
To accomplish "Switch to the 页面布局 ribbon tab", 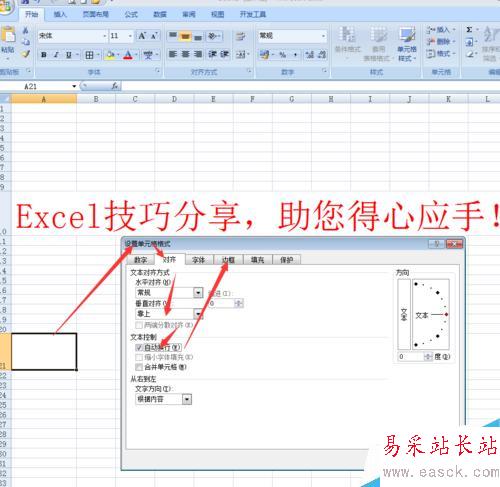I will click(x=96, y=14).
